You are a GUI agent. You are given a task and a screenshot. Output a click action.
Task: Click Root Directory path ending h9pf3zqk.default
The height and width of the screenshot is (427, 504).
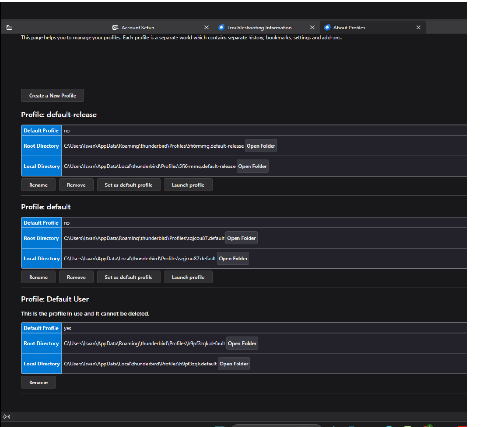(x=144, y=344)
